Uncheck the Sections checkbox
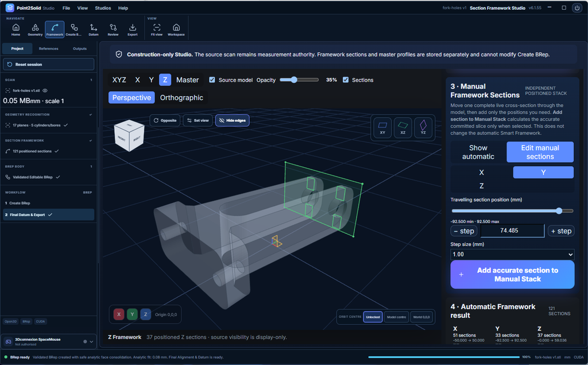The width and height of the screenshot is (588, 365). point(346,80)
